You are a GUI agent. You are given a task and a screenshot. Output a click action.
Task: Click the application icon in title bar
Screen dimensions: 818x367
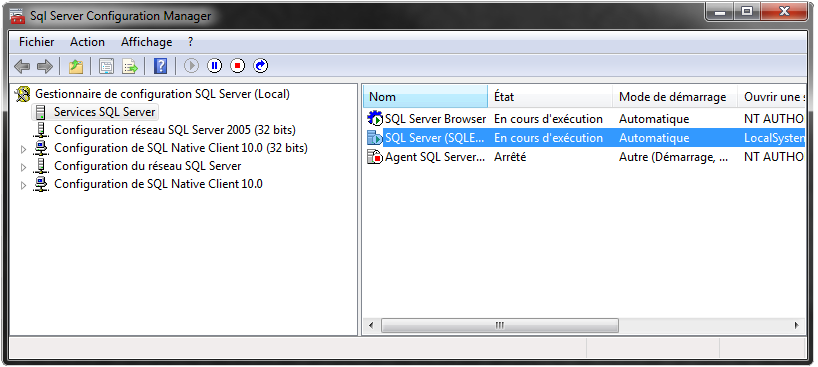click(17, 16)
